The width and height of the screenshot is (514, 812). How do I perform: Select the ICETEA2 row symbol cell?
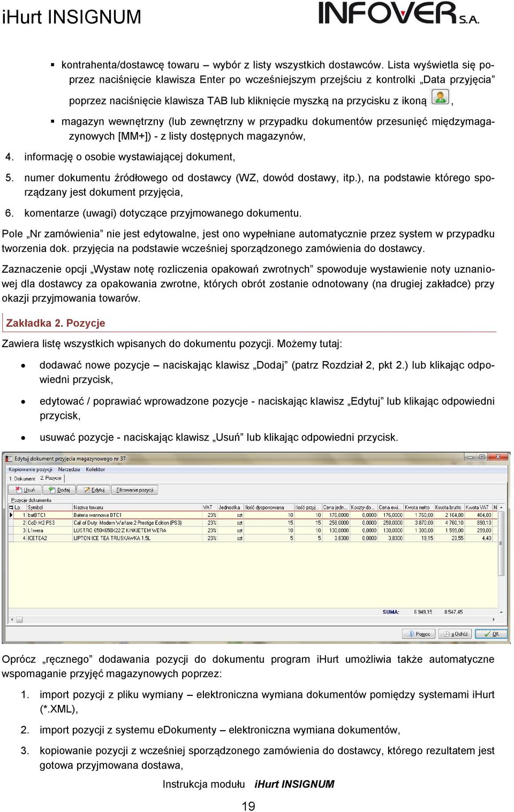click(49, 538)
